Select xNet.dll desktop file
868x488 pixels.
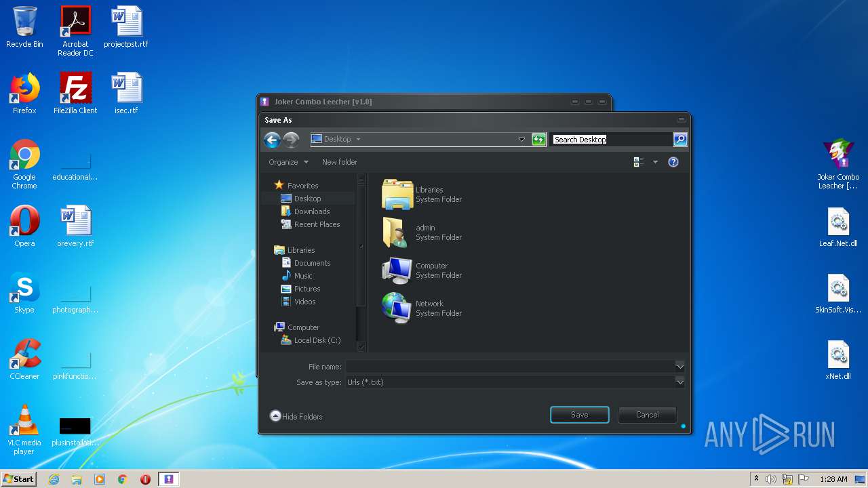[838, 359]
